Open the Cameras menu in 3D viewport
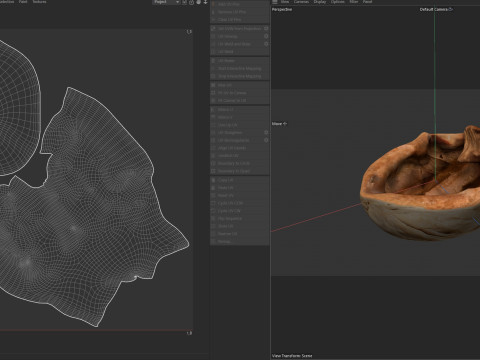Viewport: 480px width, 360px height. tap(301, 2)
